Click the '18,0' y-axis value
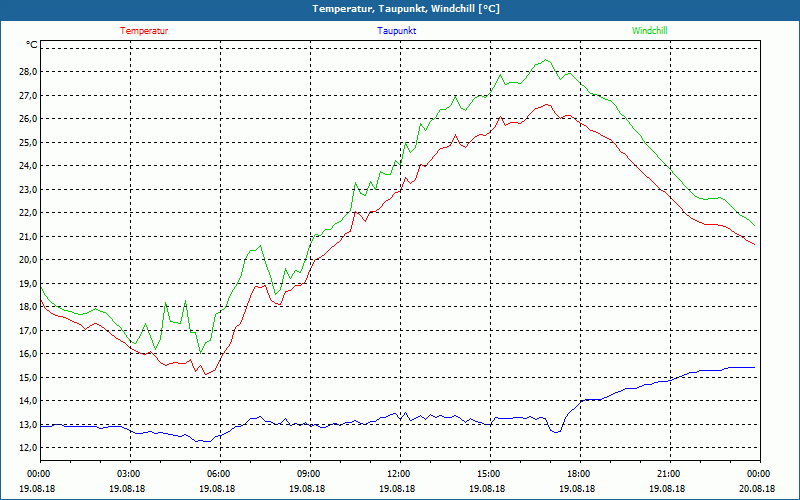This screenshot has width=800, height=500. [x=28, y=307]
